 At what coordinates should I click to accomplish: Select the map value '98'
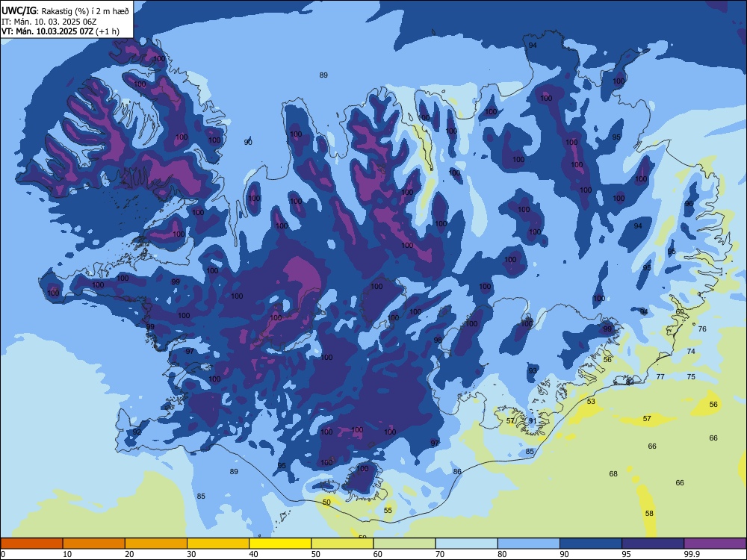click(438, 340)
